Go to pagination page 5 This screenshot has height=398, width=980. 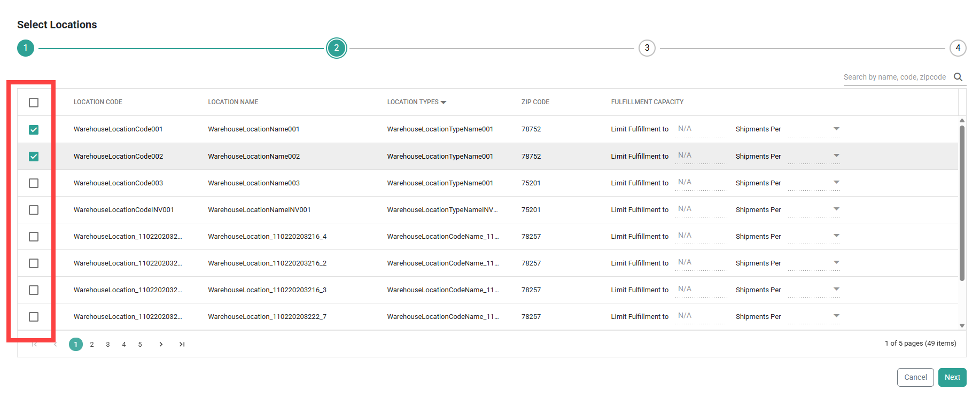click(x=140, y=345)
